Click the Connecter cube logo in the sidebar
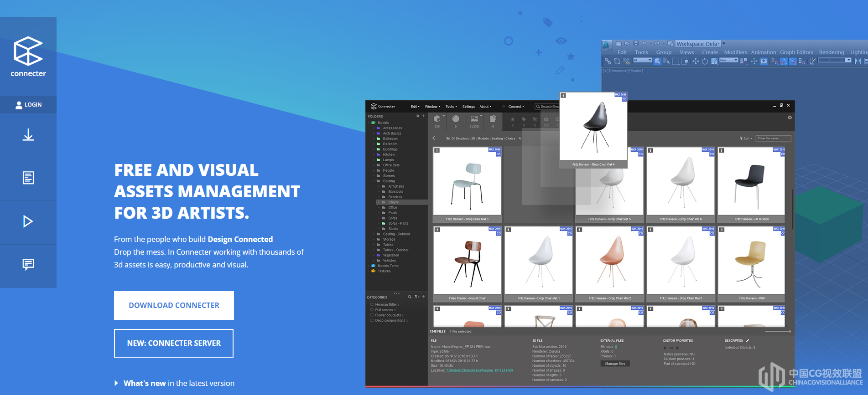This screenshot has height=395, width=868. click(x=28, y=51)
